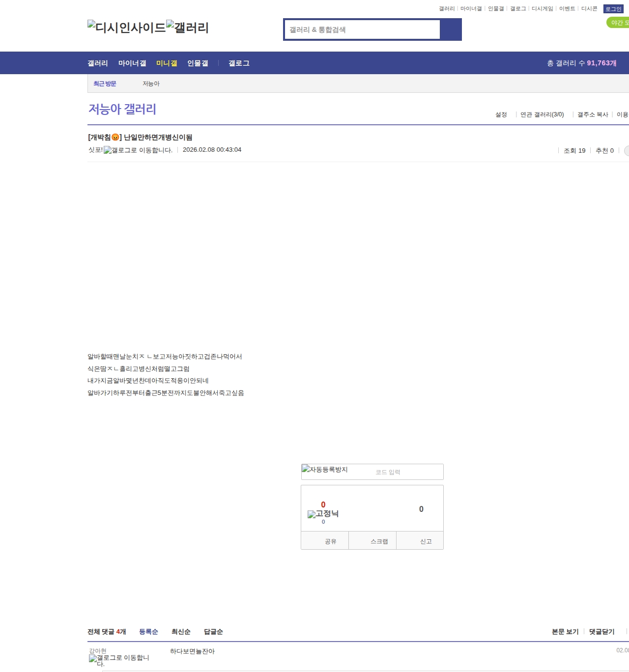Viewport: 629px width, 672px height.
Task: Click the 갤러리 logo next to DCInside
Action: [x=187, y=28]
